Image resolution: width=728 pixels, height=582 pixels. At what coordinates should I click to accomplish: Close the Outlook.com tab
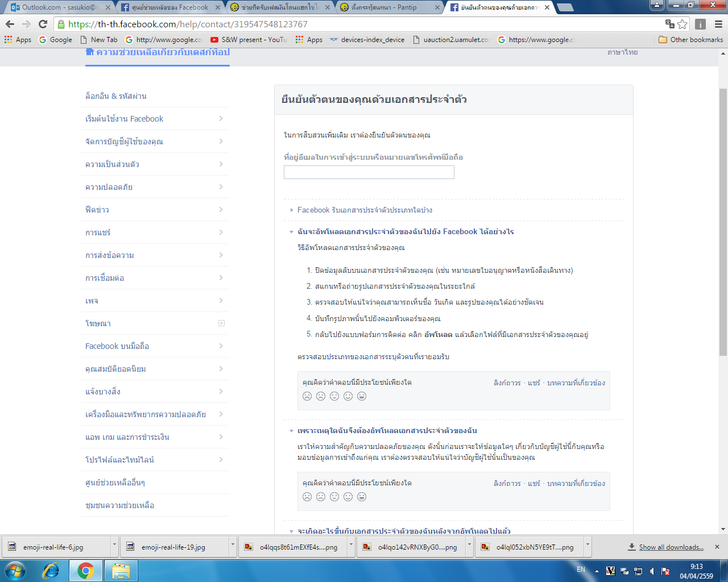point(108,7)
